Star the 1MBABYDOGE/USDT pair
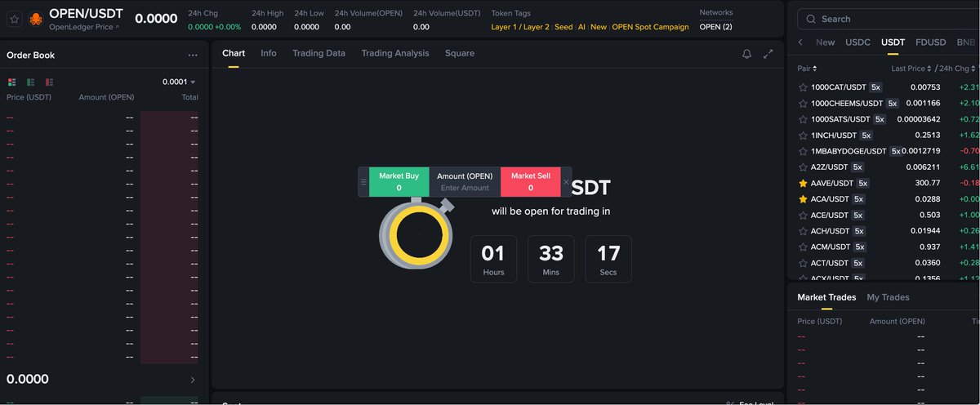This screenshot has width=980, height=405. point(803,151)
